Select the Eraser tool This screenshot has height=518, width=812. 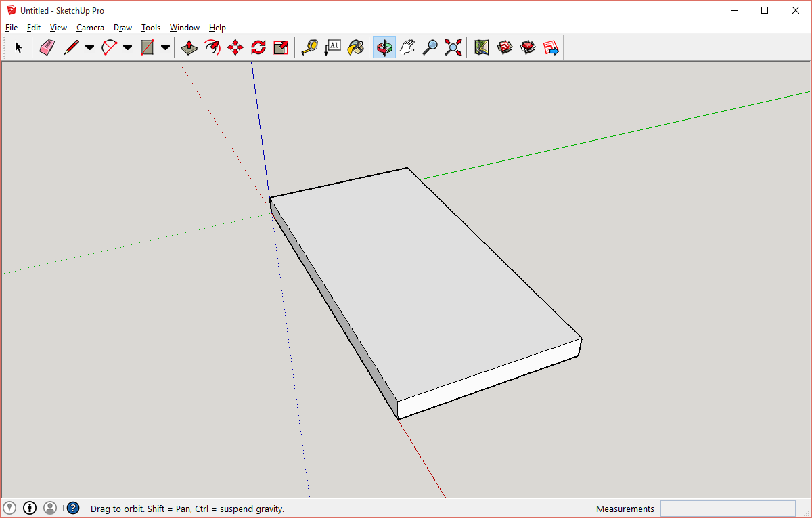tap(47, 47)
